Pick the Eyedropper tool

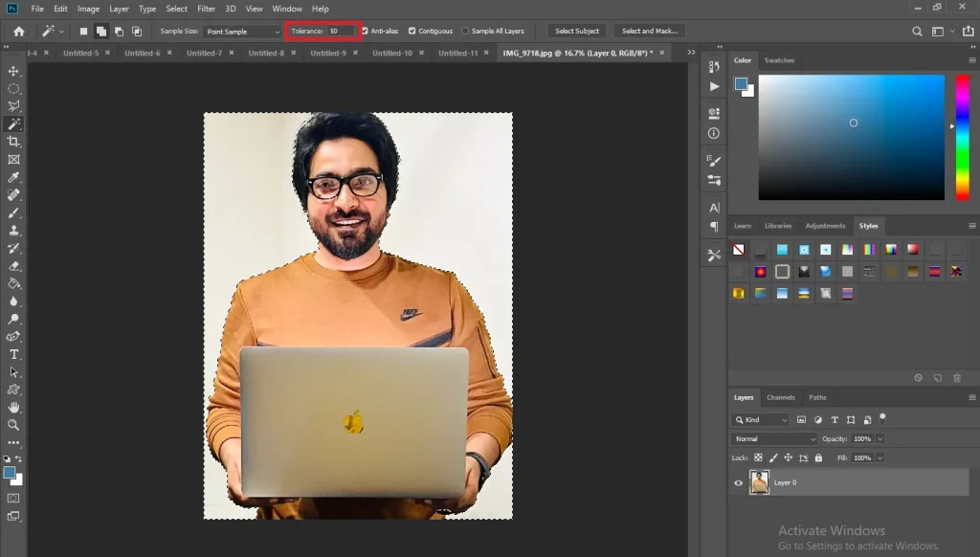[14, 177]
